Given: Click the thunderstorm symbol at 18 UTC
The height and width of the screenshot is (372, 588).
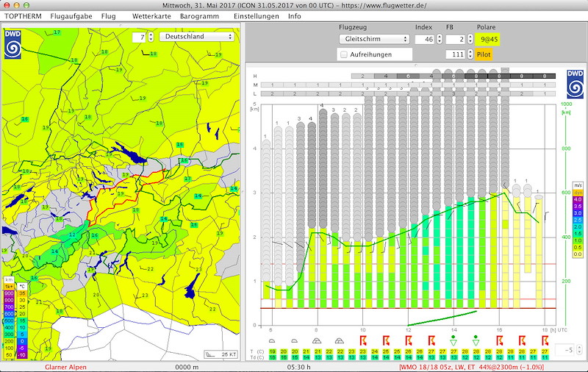Looking at the screenshot, I should point(545,340).
